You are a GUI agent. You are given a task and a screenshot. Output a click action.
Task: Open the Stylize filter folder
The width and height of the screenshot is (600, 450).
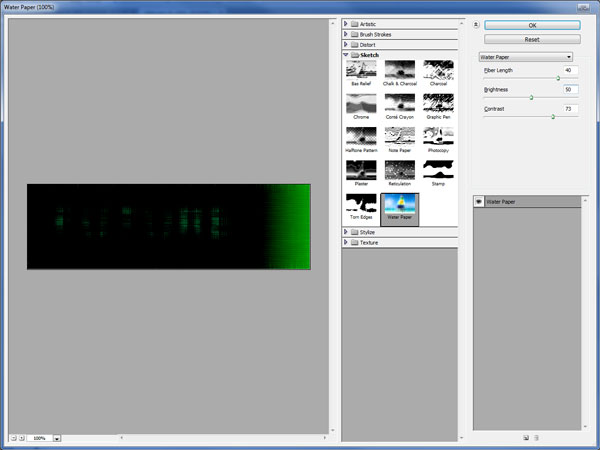point(347,231)
